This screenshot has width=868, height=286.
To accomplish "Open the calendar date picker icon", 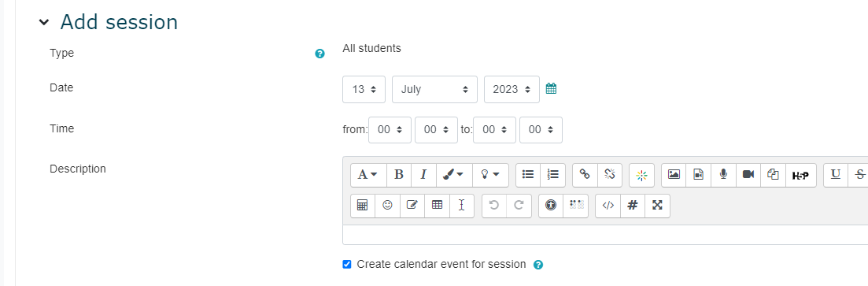I will pos(551,88).
